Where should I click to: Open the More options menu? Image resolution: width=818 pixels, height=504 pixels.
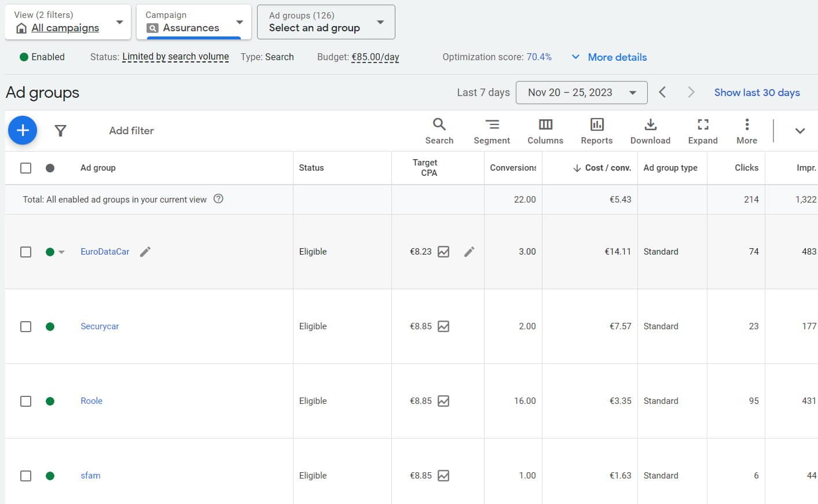click(747, 131)
